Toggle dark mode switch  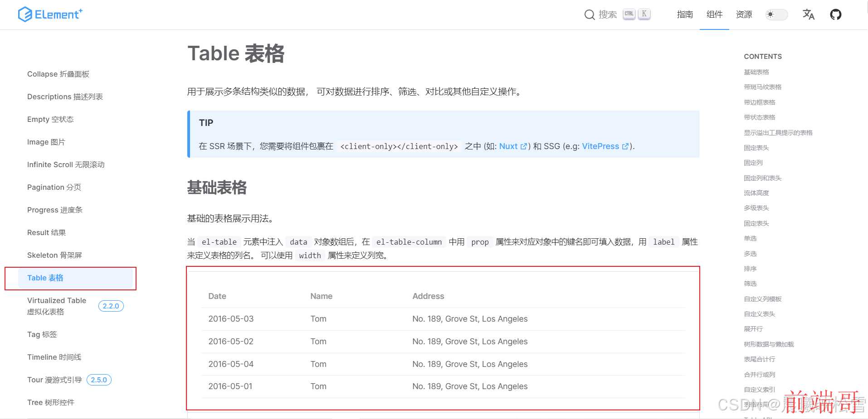click(x=776, y=14)
